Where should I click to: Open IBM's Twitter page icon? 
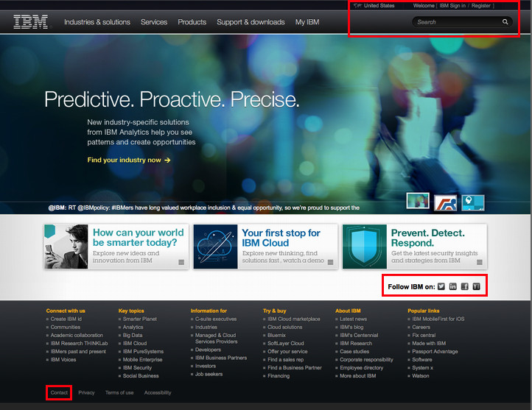click(x=441, y=286)
